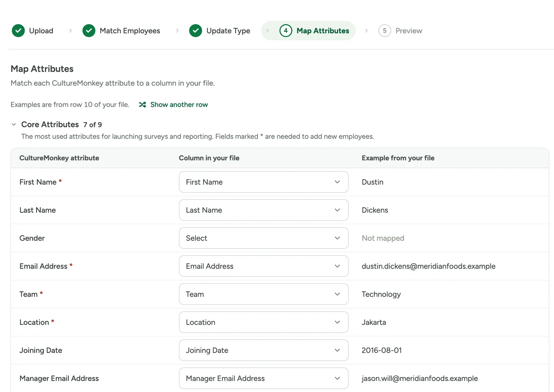Screen dimensions: 554x392
Task: Click the Update Type checkmark icon
Action: [196, 30]
